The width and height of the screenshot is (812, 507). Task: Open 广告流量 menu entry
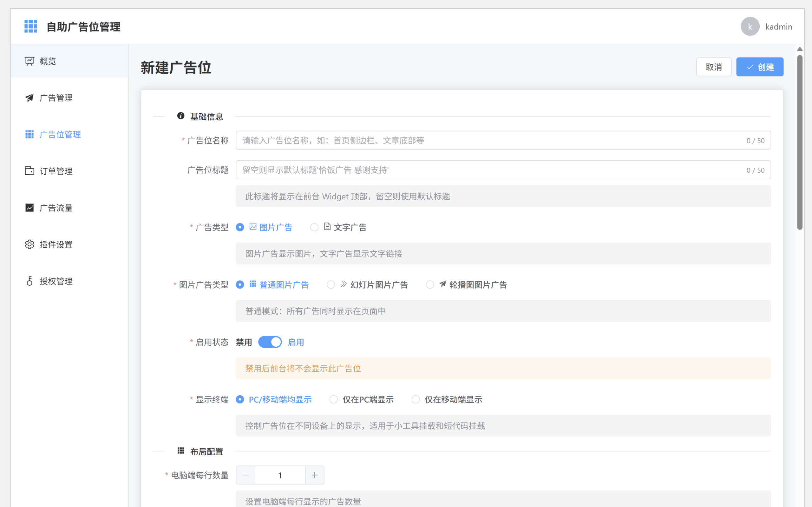point(69,208)
